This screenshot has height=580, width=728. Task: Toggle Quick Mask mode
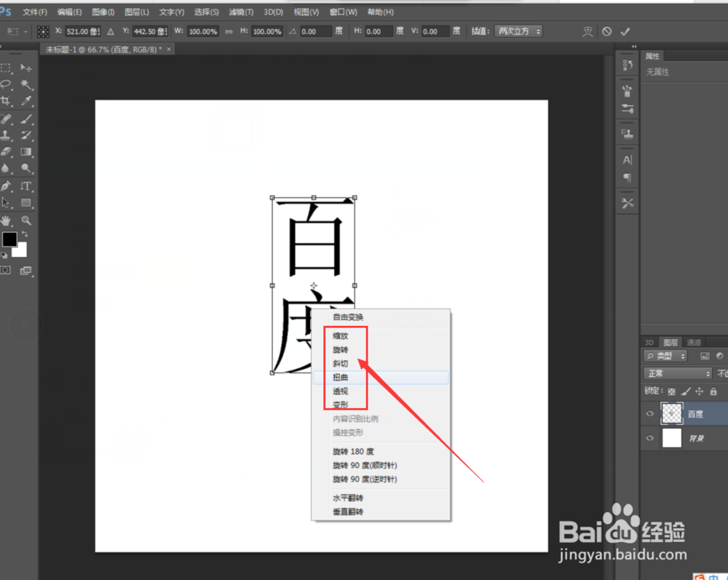6,270
